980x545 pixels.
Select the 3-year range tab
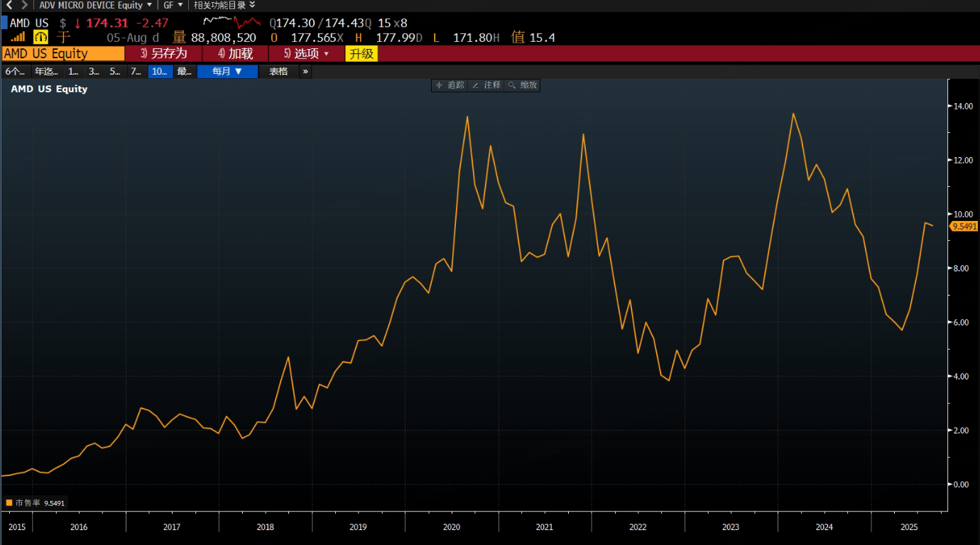pyautogui.click(x=94, y=71)
